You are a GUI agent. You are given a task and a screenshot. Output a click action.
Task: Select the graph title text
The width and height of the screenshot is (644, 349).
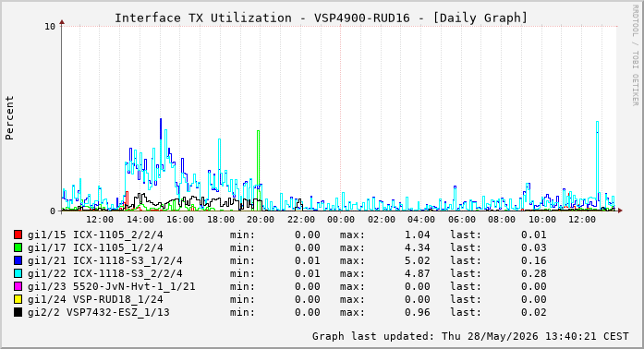click(321, 18)
